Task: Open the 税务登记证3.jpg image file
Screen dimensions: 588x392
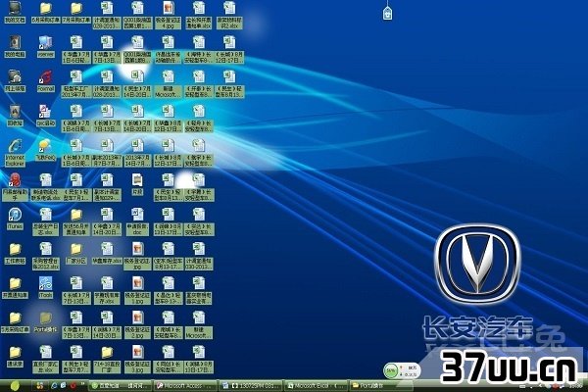Action: (137, 360)
